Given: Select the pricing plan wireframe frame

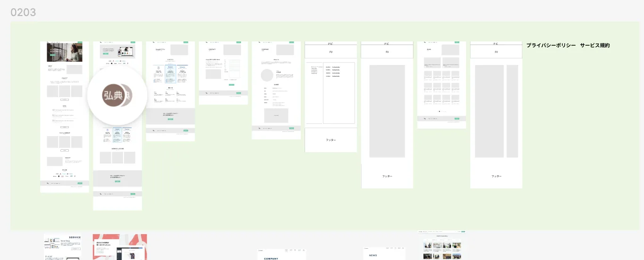Looking at the screenshot, I should tap(171, 91).
